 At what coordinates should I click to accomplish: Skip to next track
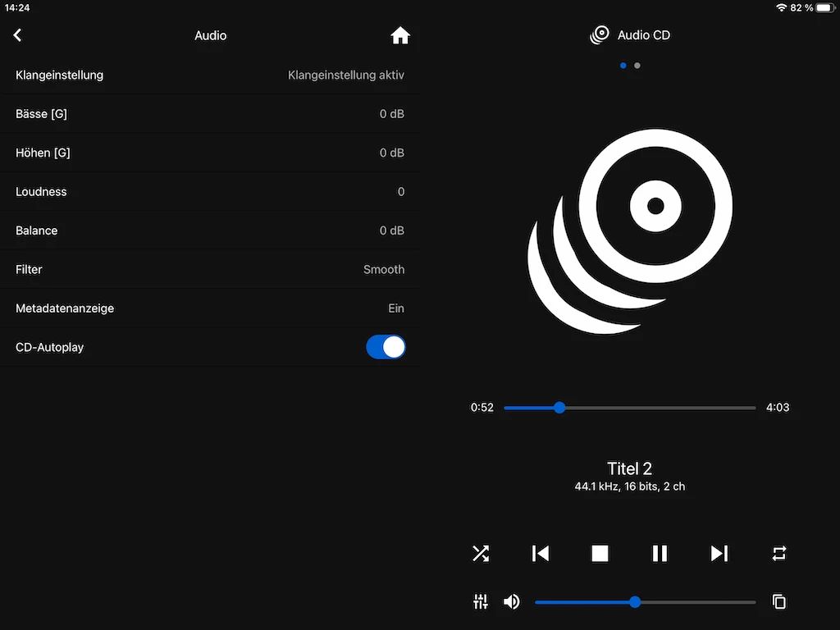pos(719,554)
